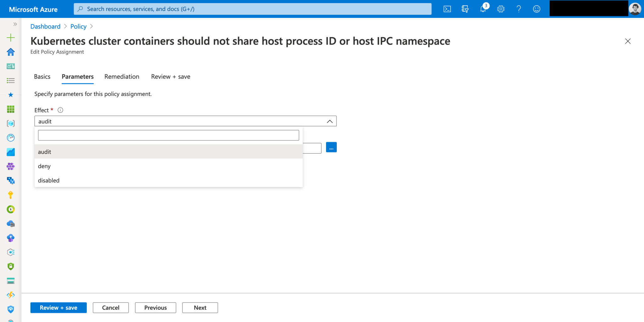The image size is (644, 322).
Task: Open Key Vaults from the sidebar
Action: 11,195
